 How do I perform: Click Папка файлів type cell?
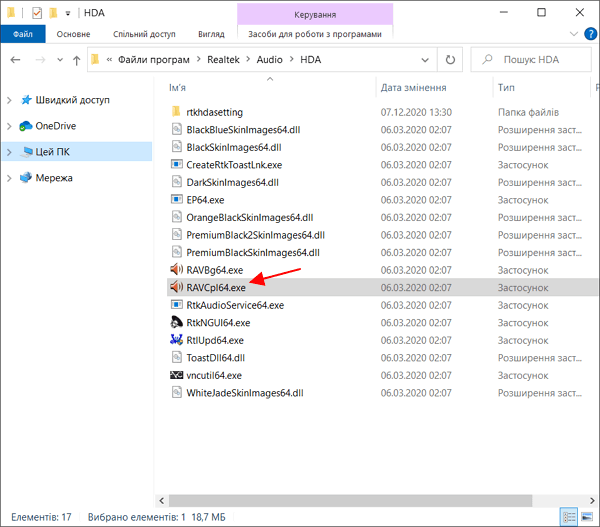click(x=528, y=112)
